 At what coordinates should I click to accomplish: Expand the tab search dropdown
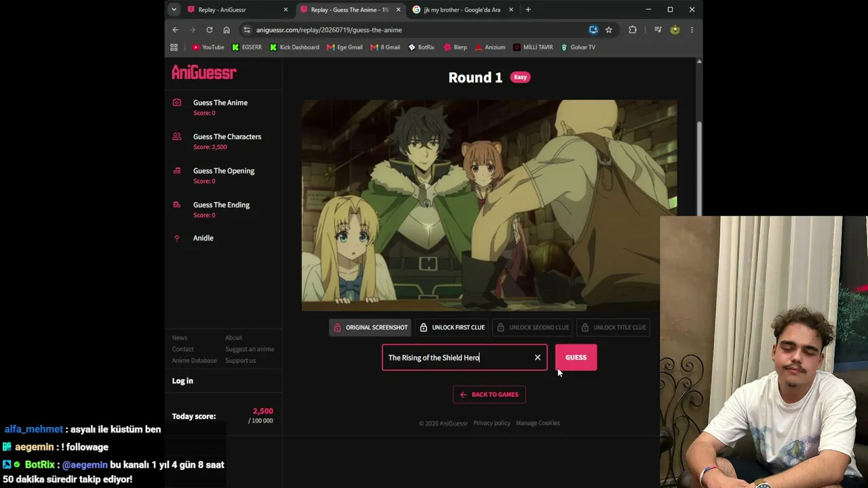coord(174,9)
